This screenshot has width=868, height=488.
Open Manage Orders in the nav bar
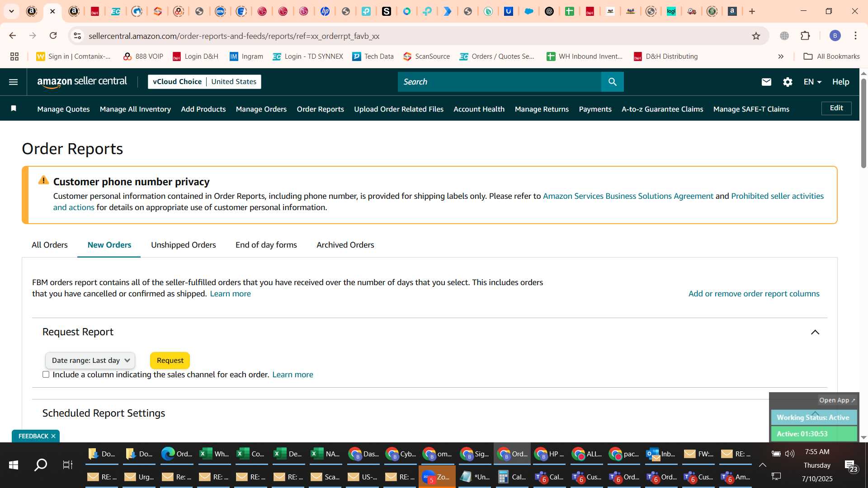(261, 109)
